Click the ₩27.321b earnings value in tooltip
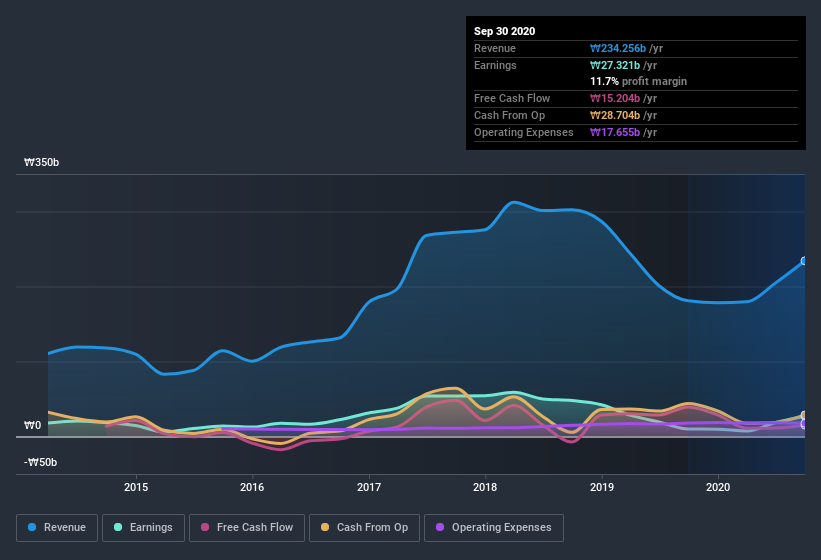The height and width of the screenshot is (560, 821). [622, 65]
